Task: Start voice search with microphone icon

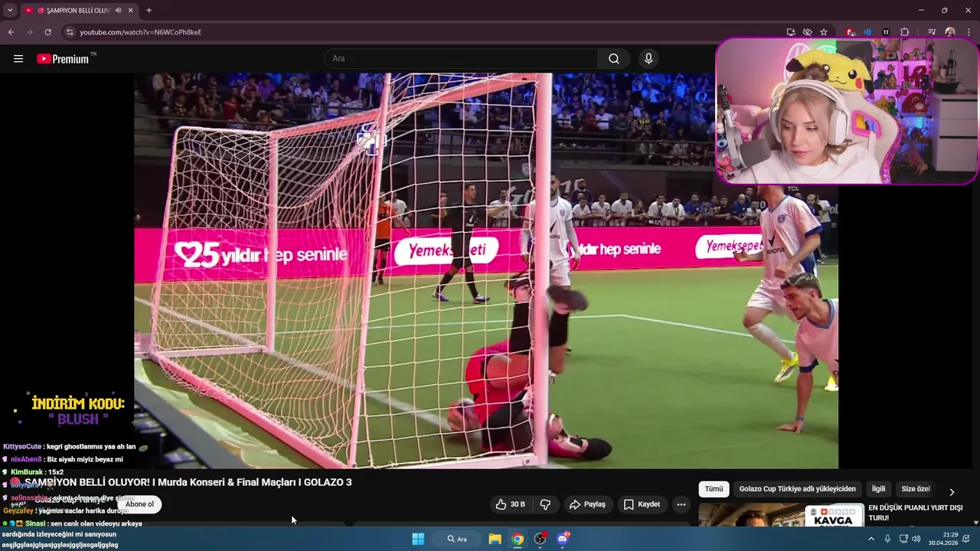Action: 648,59
